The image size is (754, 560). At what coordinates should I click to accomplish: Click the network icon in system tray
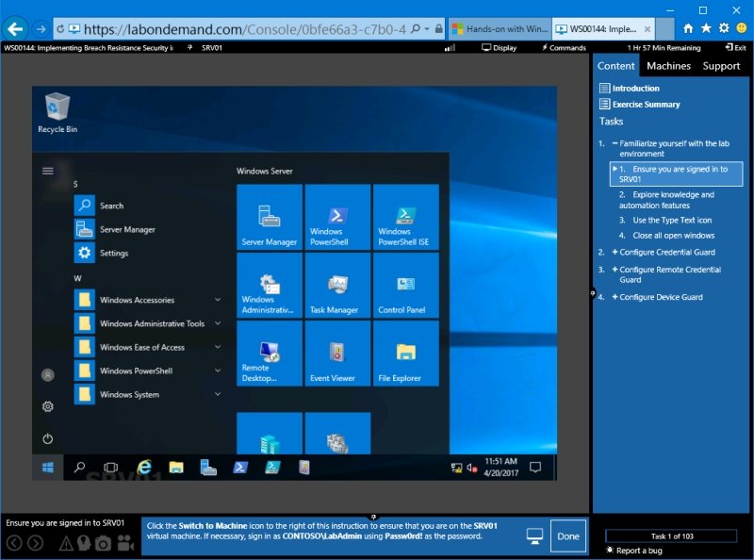click(456, 468)
